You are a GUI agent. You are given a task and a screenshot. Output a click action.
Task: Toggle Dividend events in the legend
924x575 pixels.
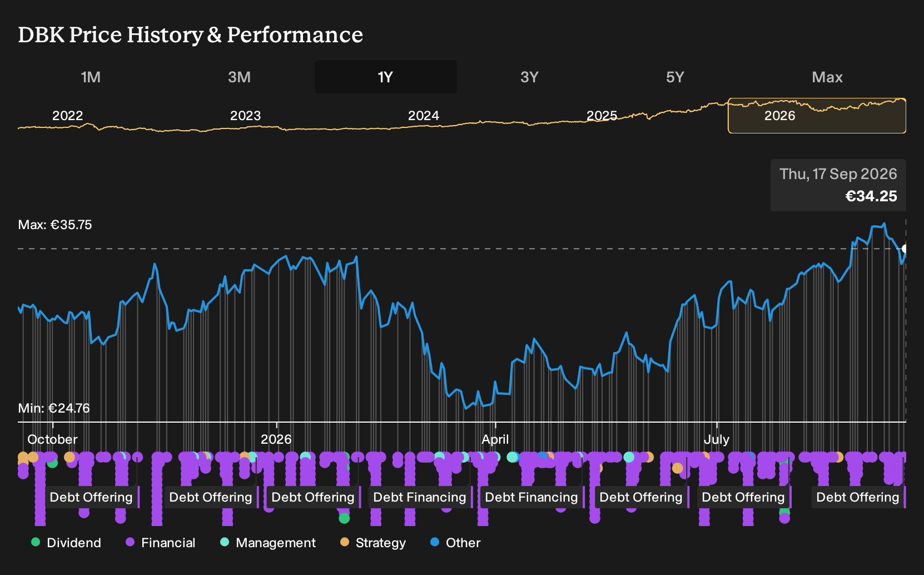click(x=66, y=543)
